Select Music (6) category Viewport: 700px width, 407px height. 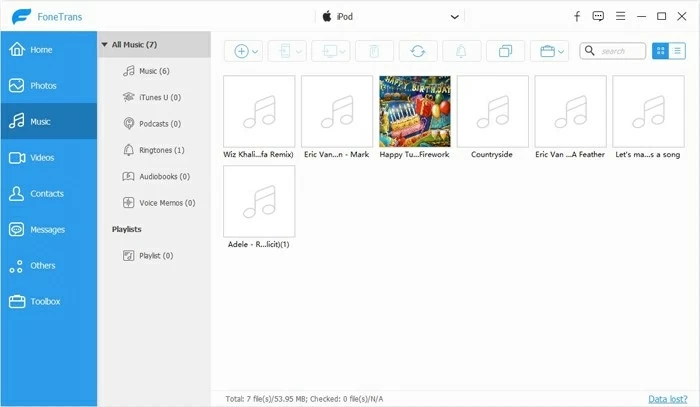[154, 71]
